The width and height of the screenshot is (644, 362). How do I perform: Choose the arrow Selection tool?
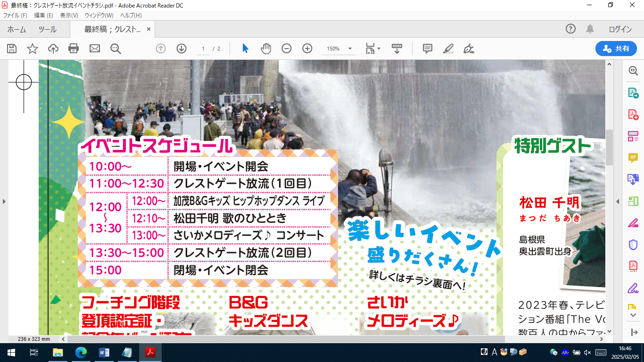[245, 49]
